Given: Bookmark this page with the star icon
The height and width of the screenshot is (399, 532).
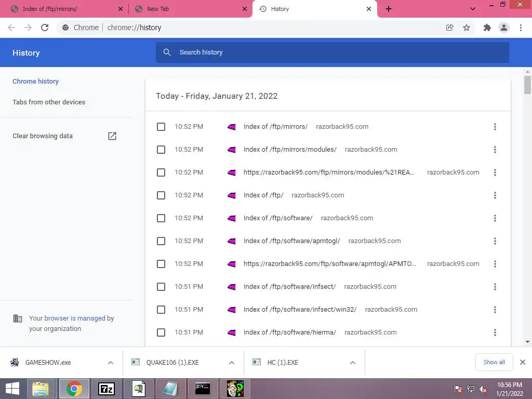Looking at the screenshot, I should [467, 28].
